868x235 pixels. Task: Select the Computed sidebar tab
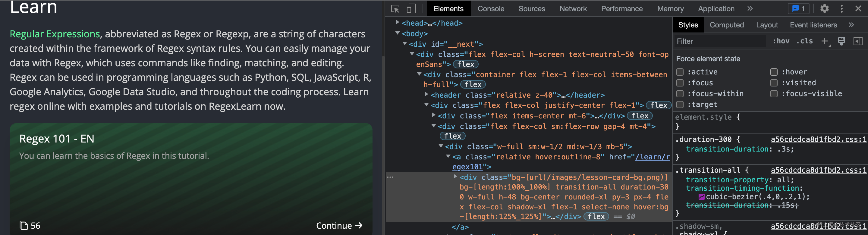point(726,25)
